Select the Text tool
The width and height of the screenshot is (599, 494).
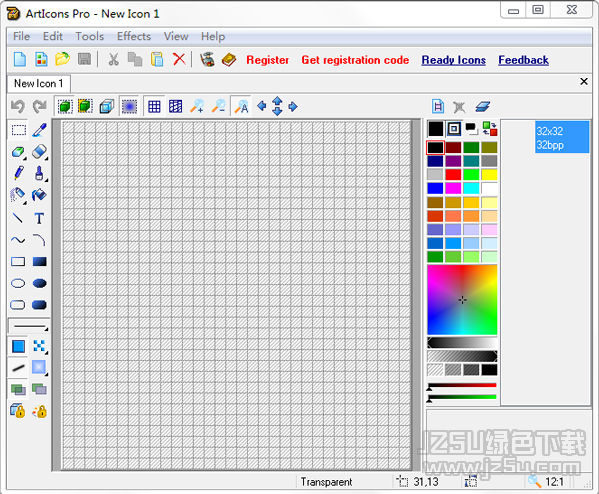coord(39,218)
